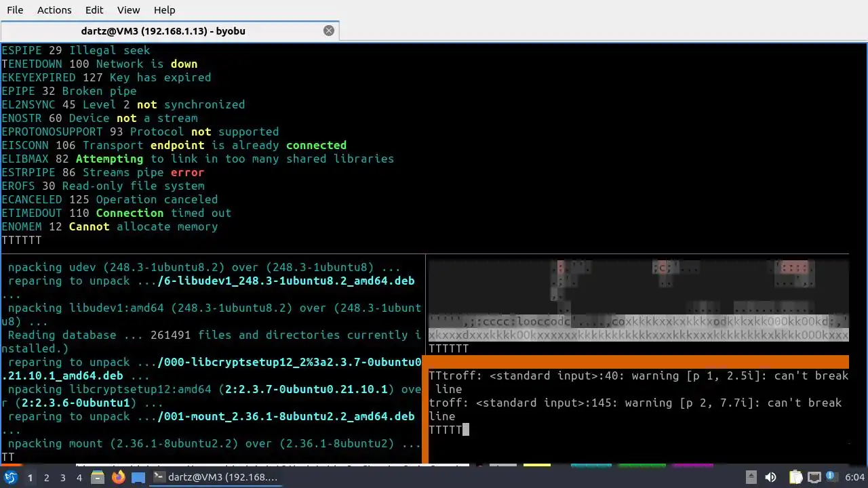Click 'ENOSTR 60 Device not a stream'
The height and width of the screenshot is (488, 868).
click(100, 118)
